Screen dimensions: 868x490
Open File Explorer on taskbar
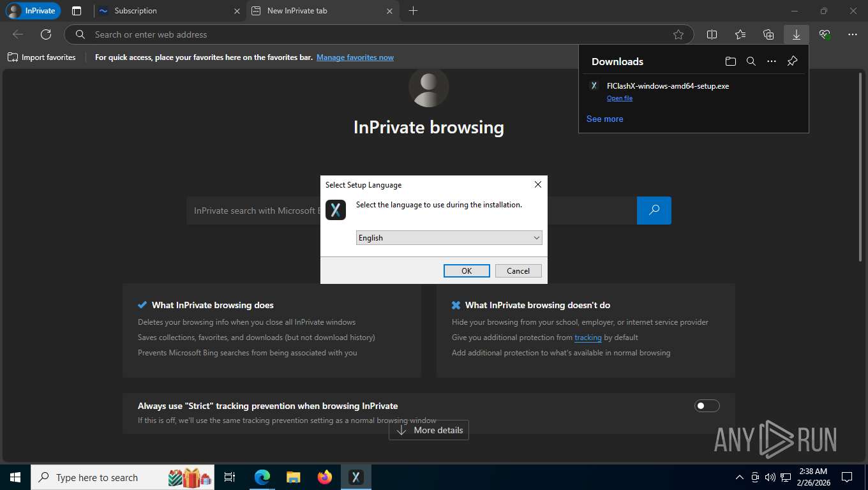293,477
